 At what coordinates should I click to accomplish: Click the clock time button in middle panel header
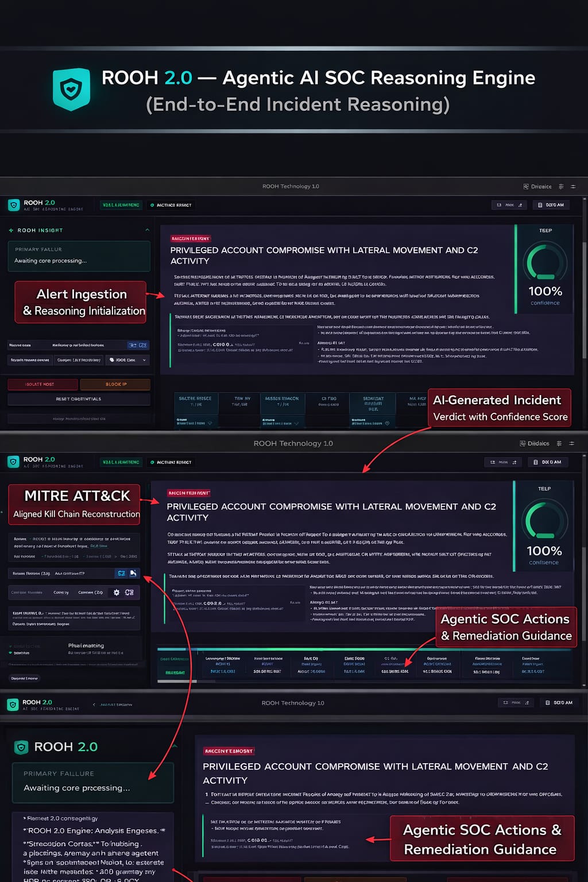click(x=547, y=462)
